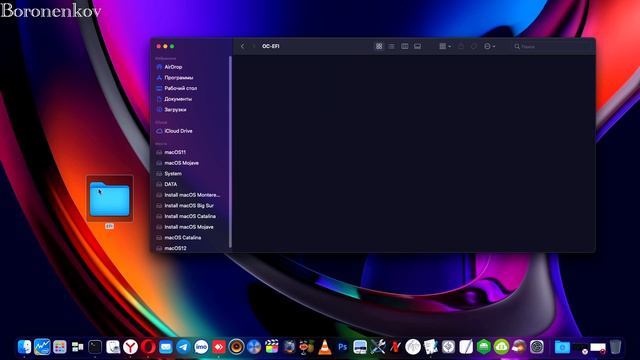640x360 pixels.
Task: Click the Tags icon in Finder toolbar
Action: point(473,46)
